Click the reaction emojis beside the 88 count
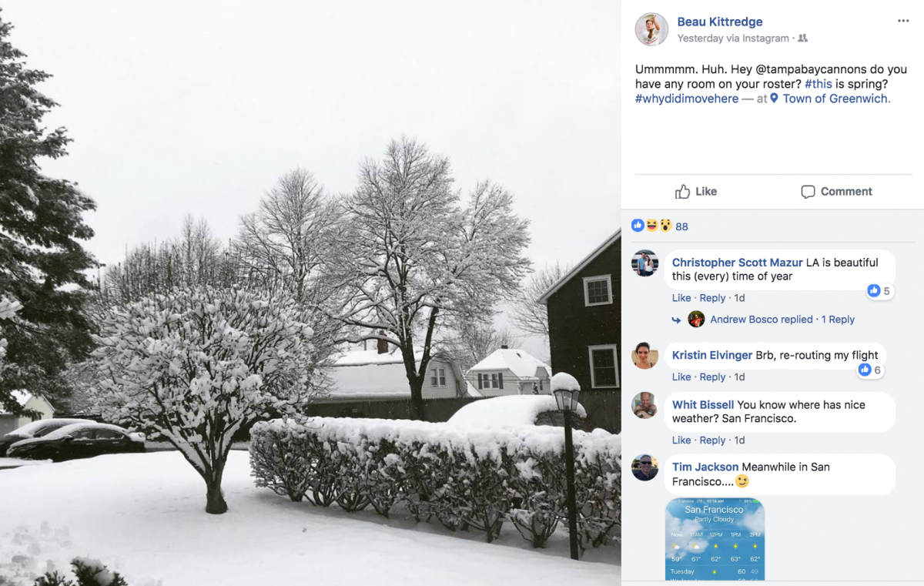The height and width of the screenshot is (586, 924). click(x=651, y=226)
